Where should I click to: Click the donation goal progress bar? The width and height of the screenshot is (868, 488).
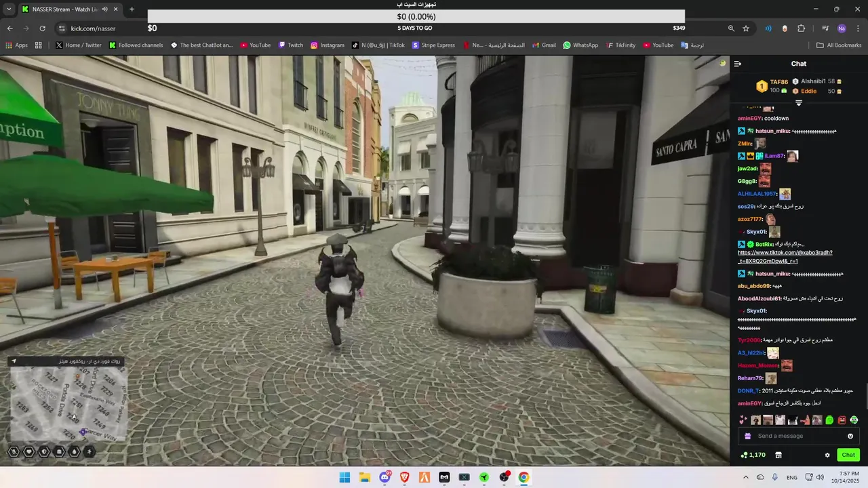pyautogui.click(x=416, y=16)
